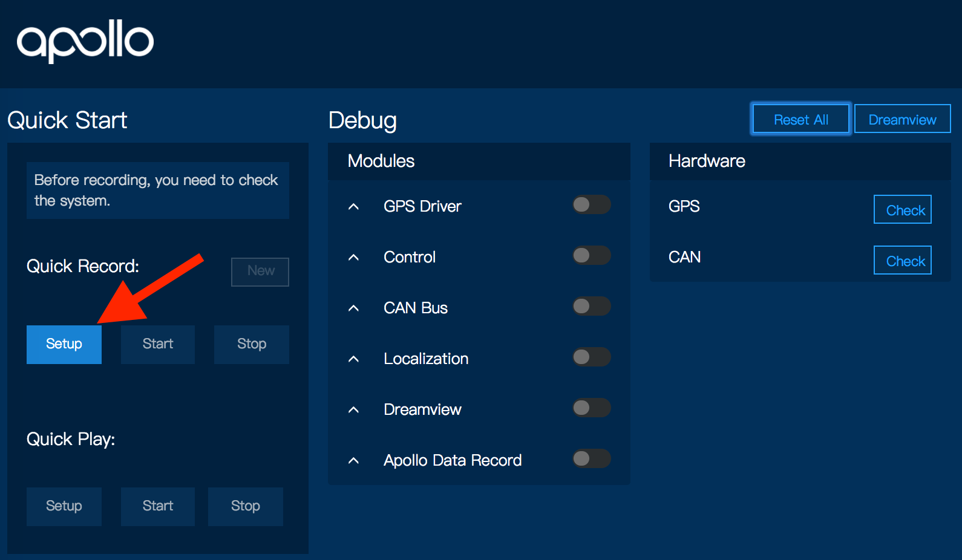Toggle the CAN Bus module on
Image resolution: width=962 pixels, height=560 pixels.
tap(591, 306)
